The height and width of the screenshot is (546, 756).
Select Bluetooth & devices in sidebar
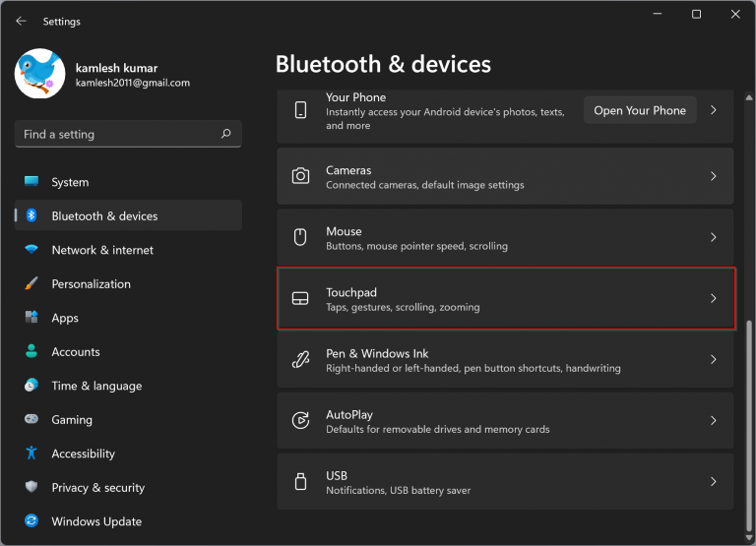point(128,215)
